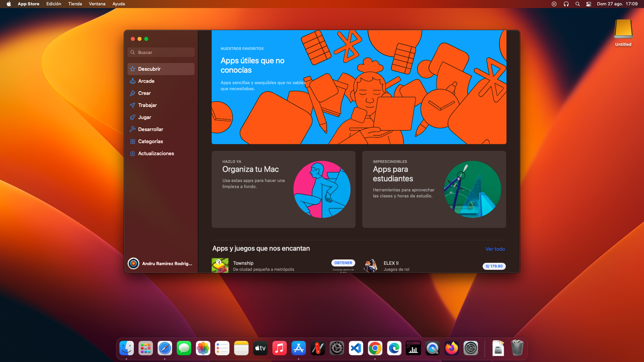The width and height of the screenshot is (644, 362).
Task: Open the Tienda menu
Action: tap(74, 4)
